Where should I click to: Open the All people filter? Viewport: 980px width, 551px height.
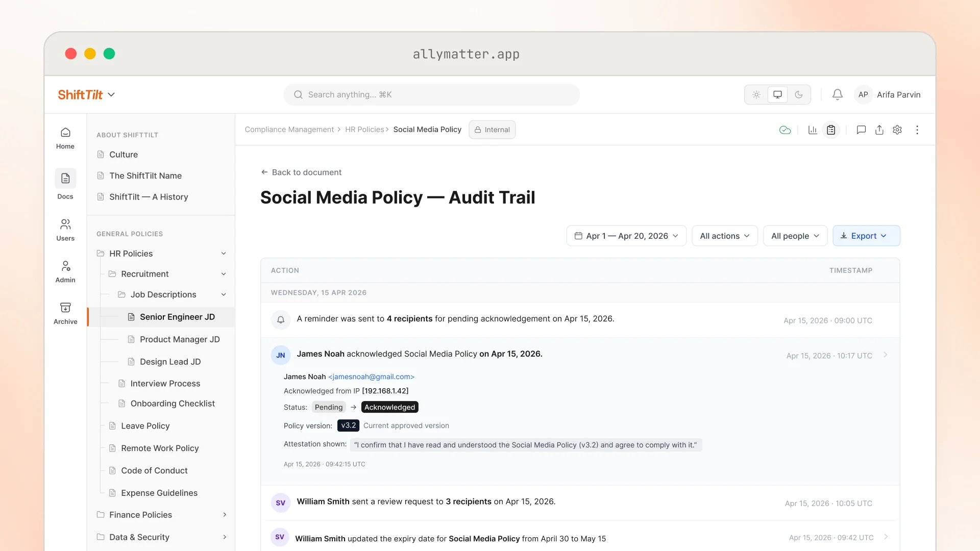795,236
